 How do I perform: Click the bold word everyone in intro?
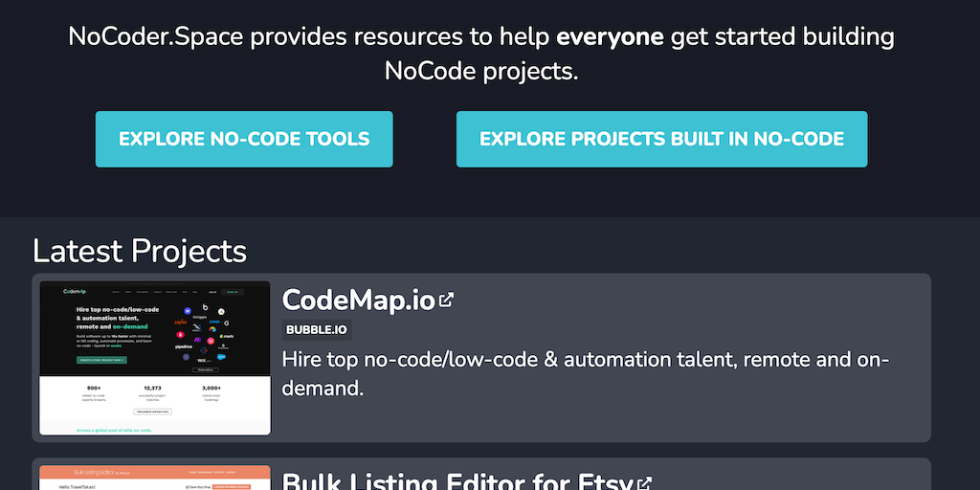point(610,37)
